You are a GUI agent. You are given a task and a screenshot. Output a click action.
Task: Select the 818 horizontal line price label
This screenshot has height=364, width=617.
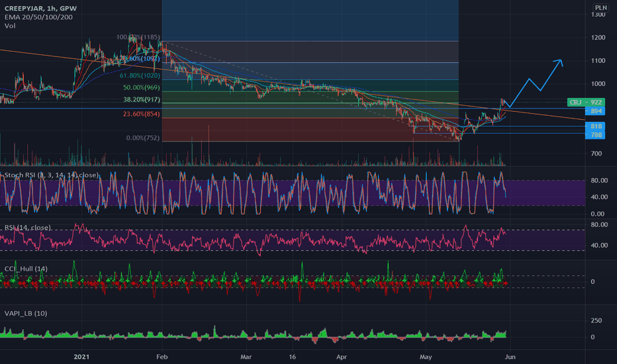(595, 126)
